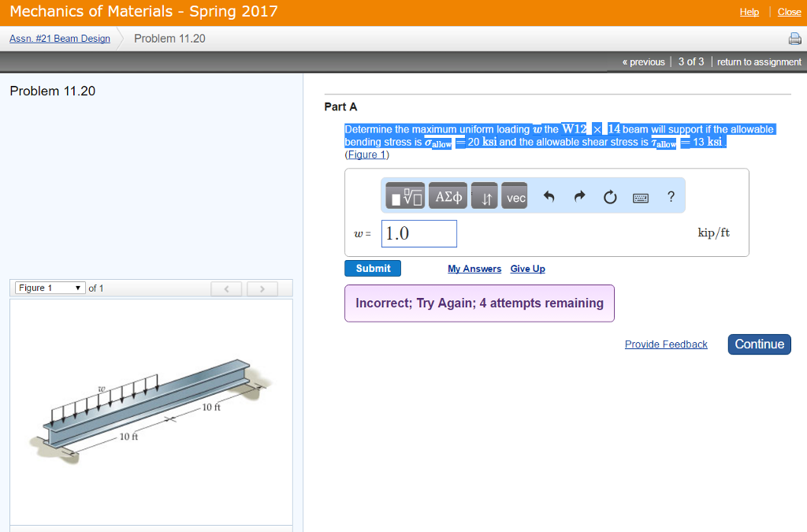Reset the answer field using reset icon

pos(609,196)
